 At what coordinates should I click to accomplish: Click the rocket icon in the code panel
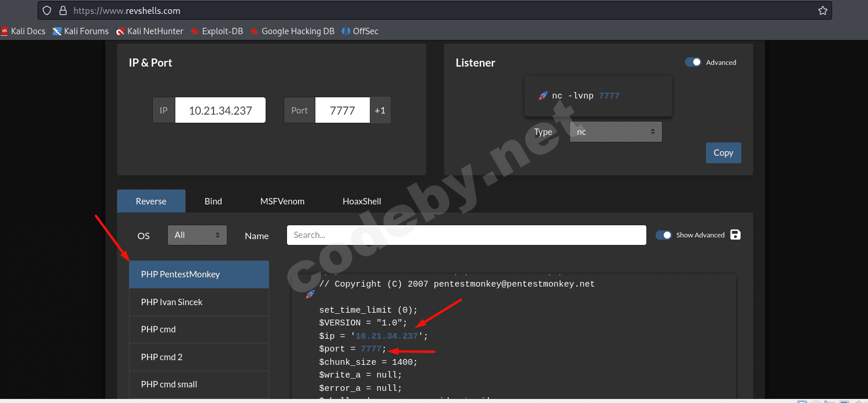(310, 295)
